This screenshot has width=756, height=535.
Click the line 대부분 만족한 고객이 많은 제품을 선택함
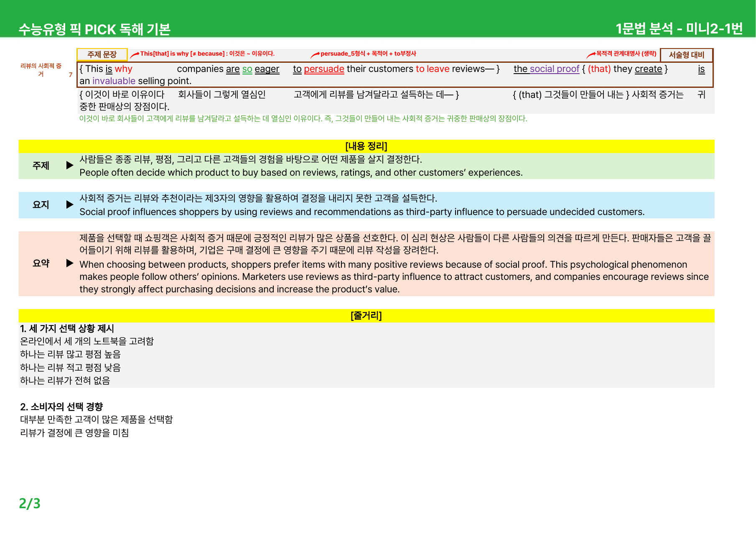(x=97, y=420)
